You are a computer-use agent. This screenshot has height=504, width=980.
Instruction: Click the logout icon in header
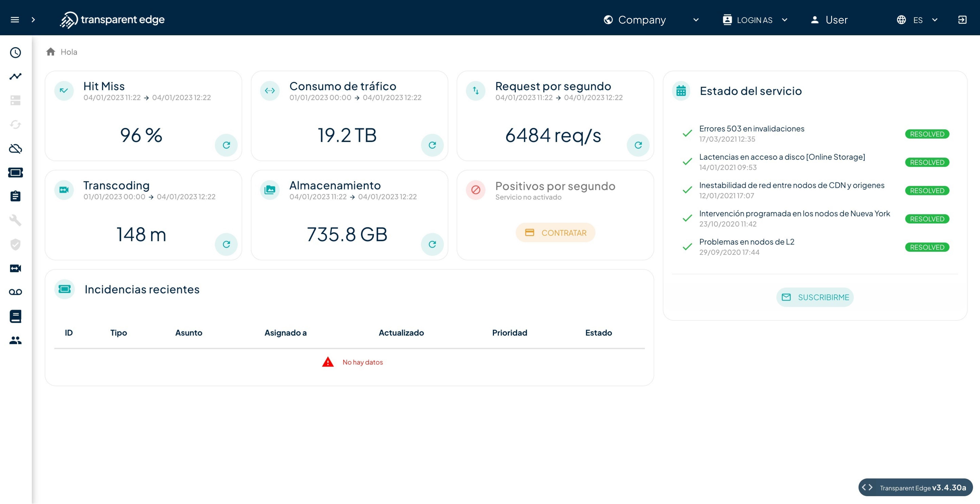coord(962,20)
